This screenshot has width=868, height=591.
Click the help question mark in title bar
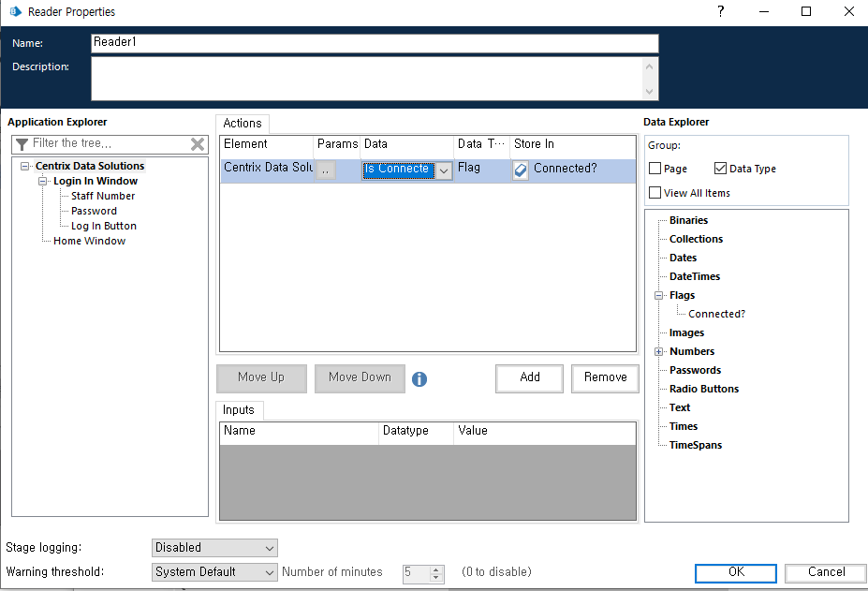(720, 11)
